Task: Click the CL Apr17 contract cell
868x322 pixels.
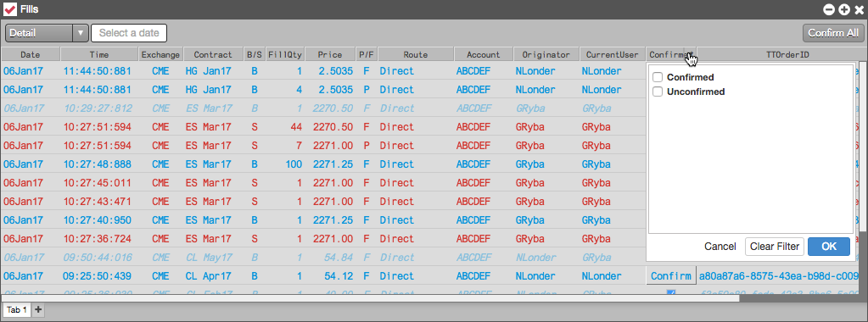Action: [x=209, y=276]
